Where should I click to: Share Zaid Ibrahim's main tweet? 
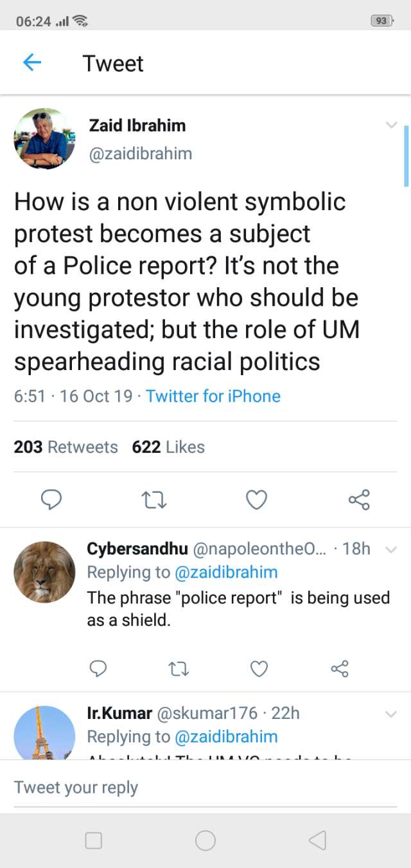[358, 499]
